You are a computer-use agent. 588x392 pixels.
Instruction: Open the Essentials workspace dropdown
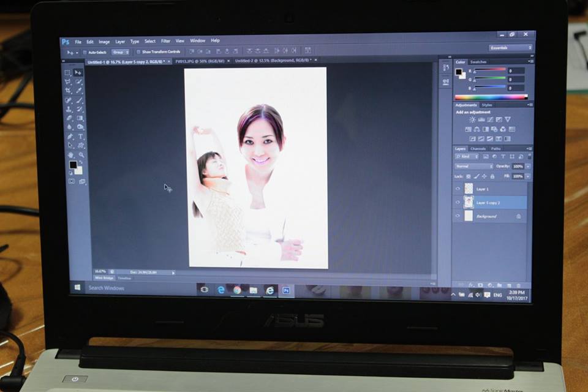pos(511,48)
